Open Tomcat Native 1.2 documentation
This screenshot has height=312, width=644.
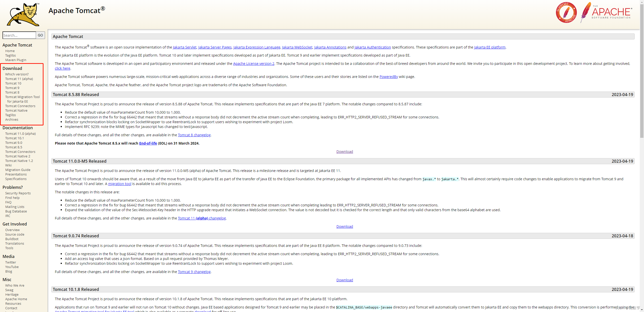pyautogui.click(x=19, y=161)
